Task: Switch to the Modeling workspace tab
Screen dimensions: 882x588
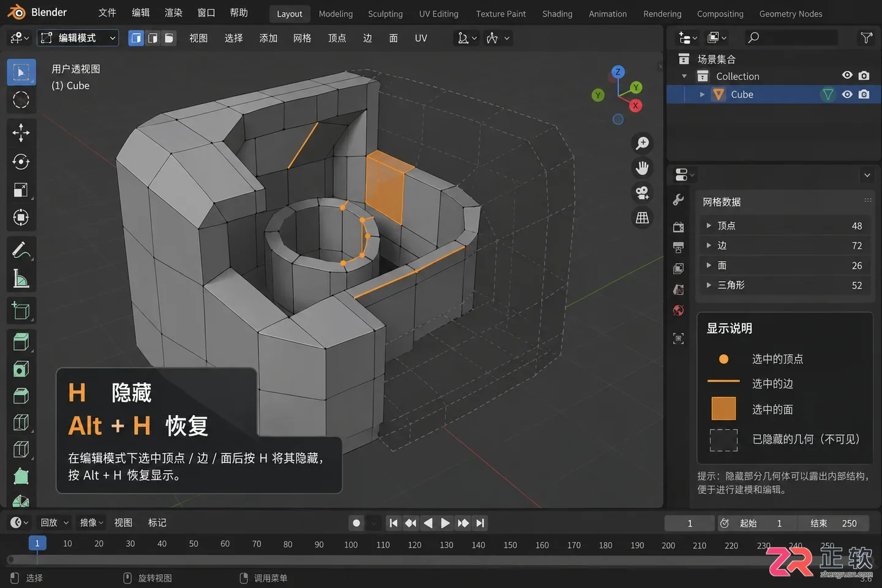Action: (x=336, y=13)
